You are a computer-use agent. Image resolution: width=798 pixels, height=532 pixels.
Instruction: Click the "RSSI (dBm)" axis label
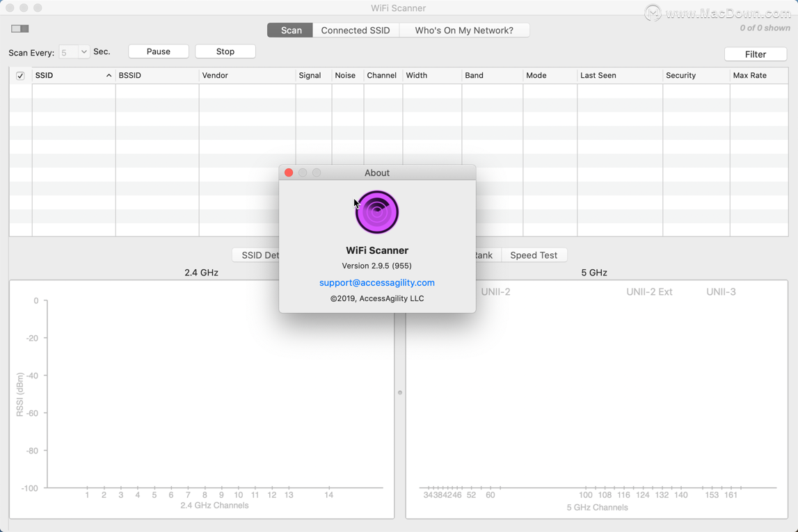click(x=20, y=395)
